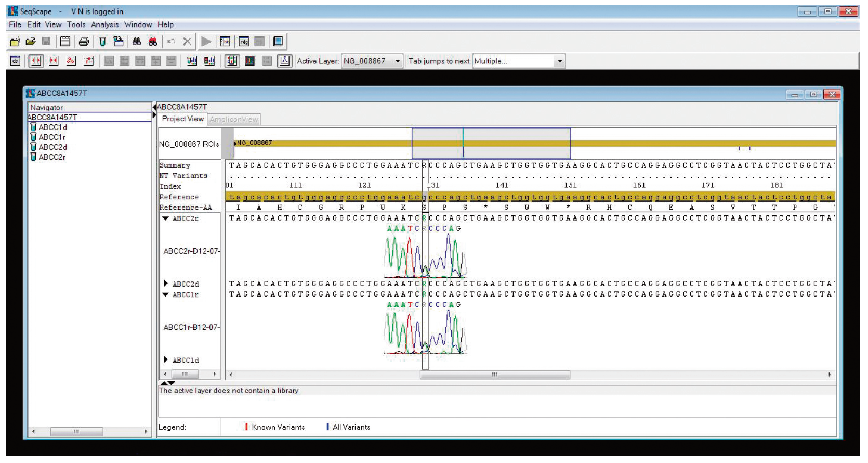Click the black binoculars find icon
Viewport: 868px width, 463px height.
coord(137,42)
